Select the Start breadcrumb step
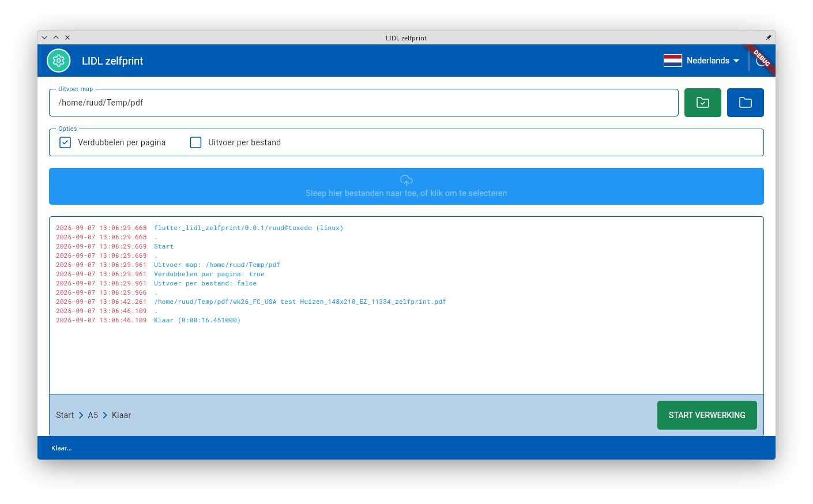813x504 pixels. (x=65, y=415)
